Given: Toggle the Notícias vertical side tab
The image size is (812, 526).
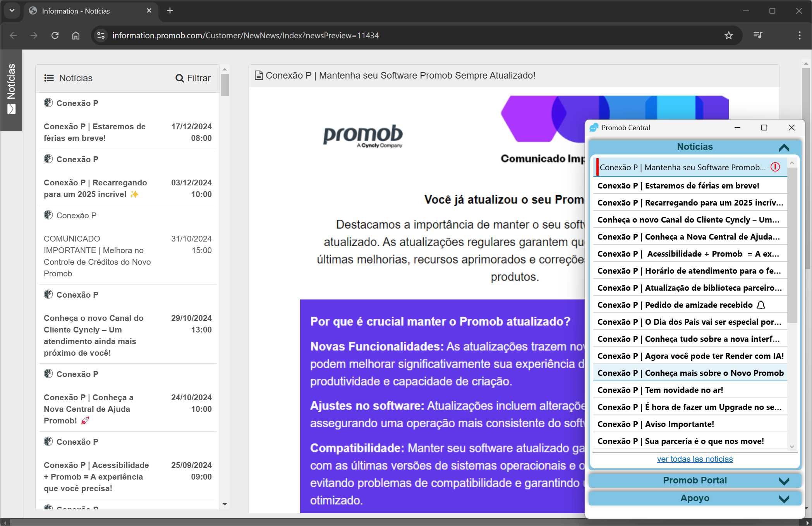Looking at the screenshot, I should coord(11,90).
